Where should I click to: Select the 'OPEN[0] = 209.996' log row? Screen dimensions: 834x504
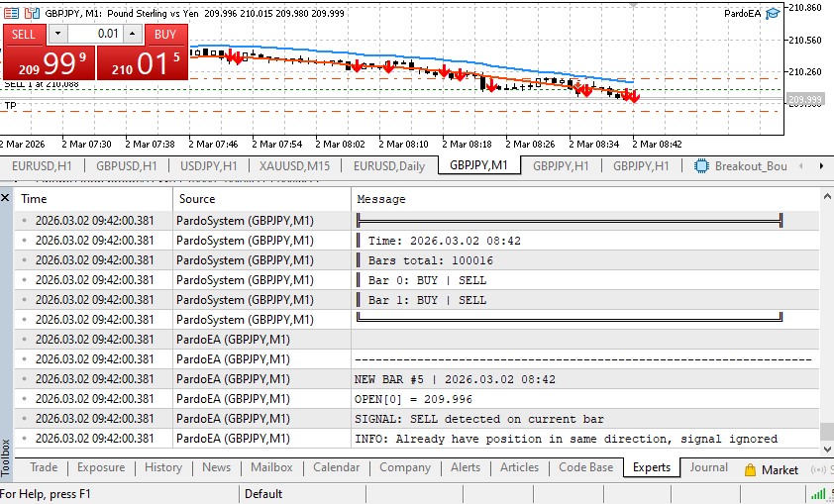tap(417, 398)
